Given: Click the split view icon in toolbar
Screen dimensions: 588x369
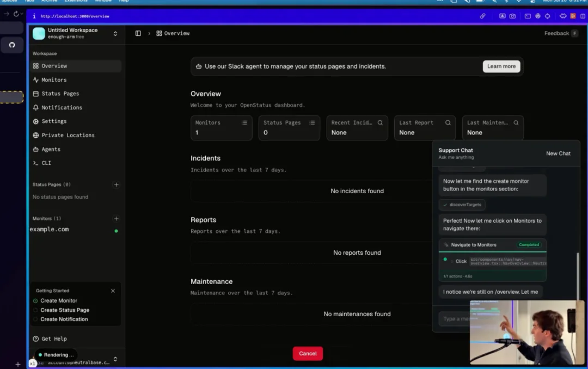Looking at the screenshot, I should pos(583,16).
